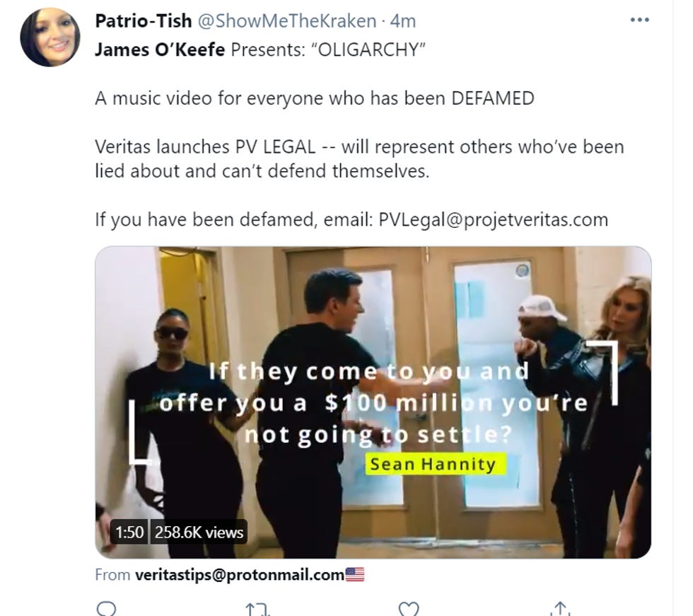Image resolution: width=693 pixels, height=616 pixels.
Task: Open the three-dot more options menu
Action: 639,20
